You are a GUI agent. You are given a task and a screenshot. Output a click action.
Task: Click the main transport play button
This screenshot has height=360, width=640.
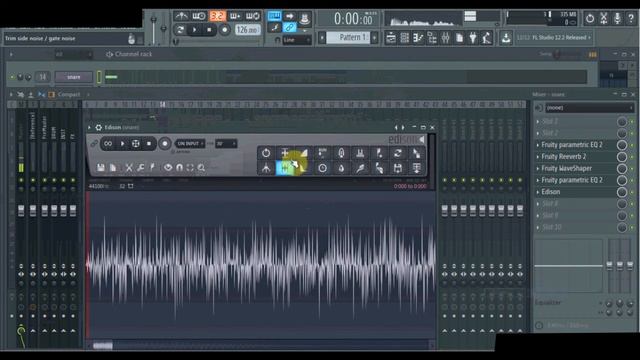195,29
